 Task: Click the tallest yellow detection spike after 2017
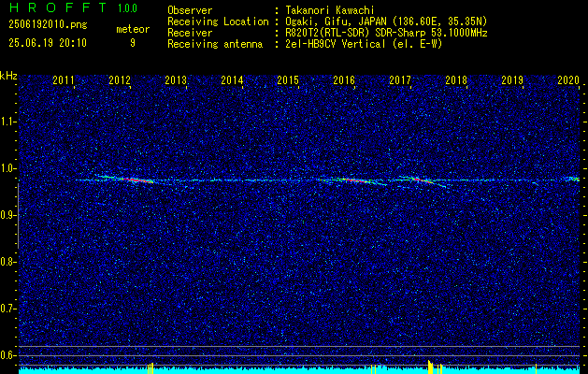430,367
